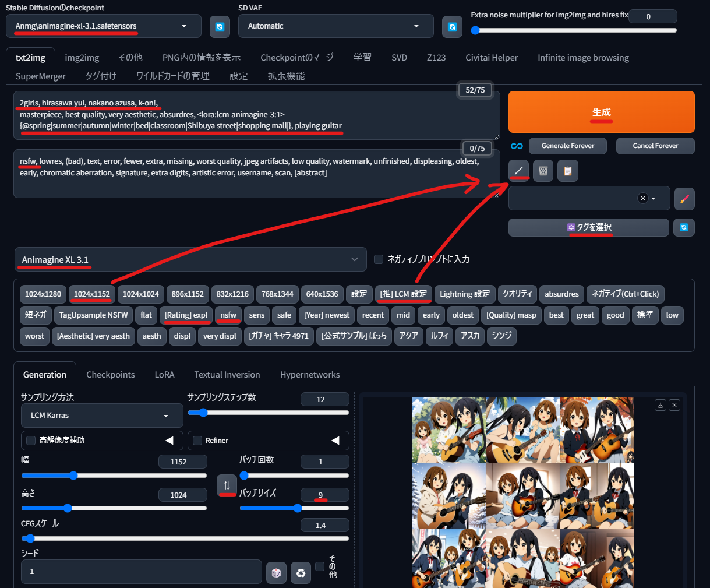Image resolution: width=710 pixels, height=588 pixels.
Task: Open the 拡張機能 extensions tab
Action: click(286, 76)
